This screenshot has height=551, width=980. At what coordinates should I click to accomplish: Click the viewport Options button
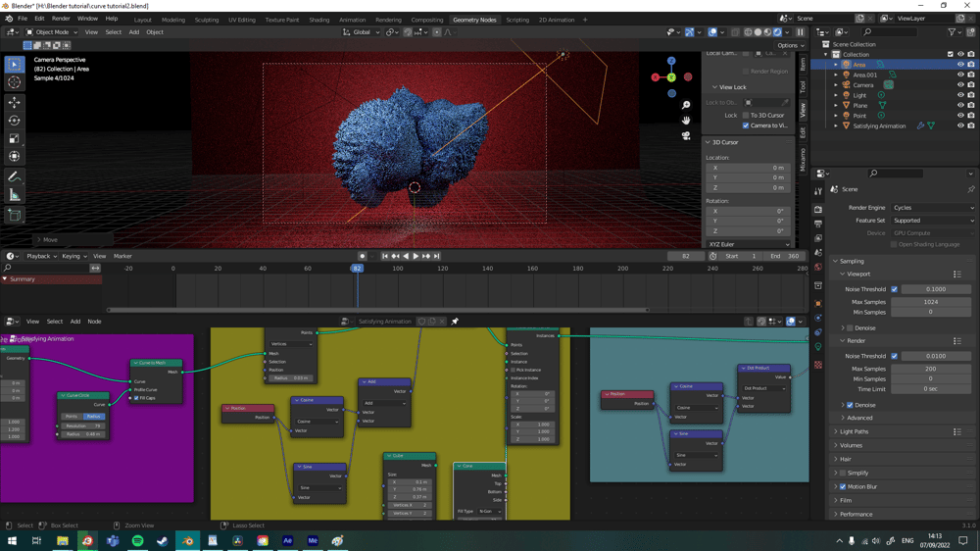click(790, 45)
